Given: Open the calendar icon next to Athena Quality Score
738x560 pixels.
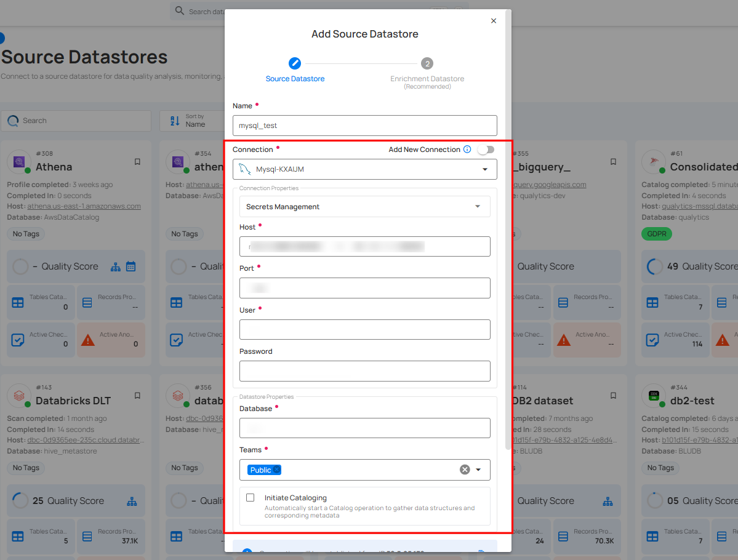Looking at the screenshot, I should (130, 266).
